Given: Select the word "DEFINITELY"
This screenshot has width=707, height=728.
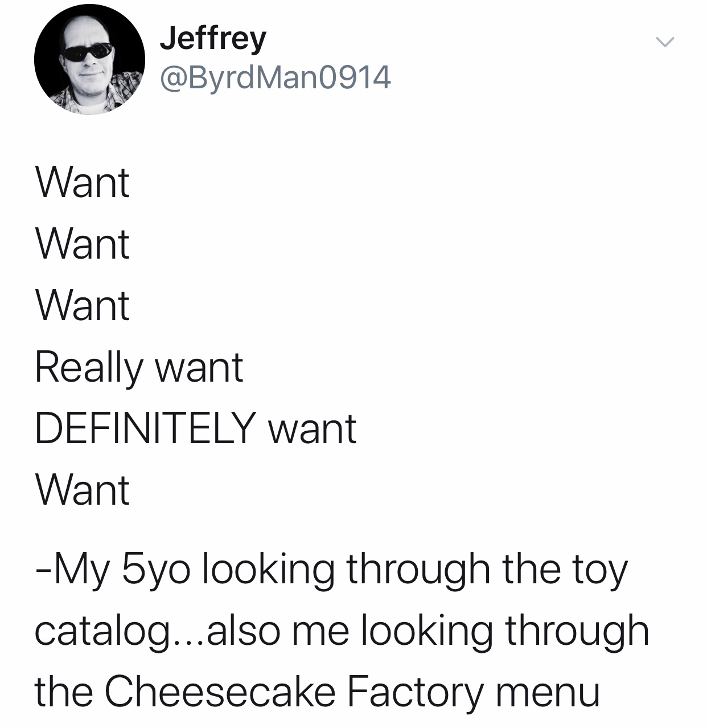Looking at the screenshot, I should (145, 428).
